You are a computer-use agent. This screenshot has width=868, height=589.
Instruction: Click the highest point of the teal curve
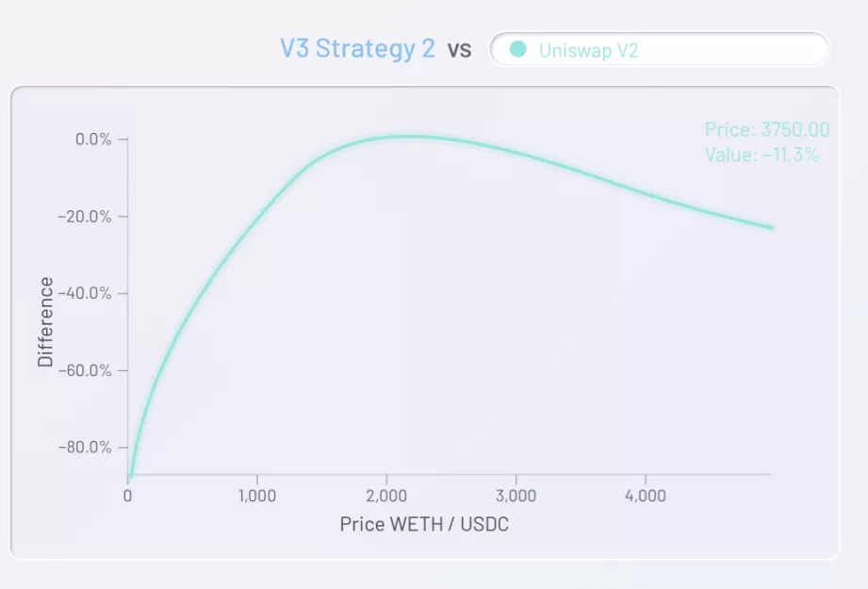click(407, 137)
